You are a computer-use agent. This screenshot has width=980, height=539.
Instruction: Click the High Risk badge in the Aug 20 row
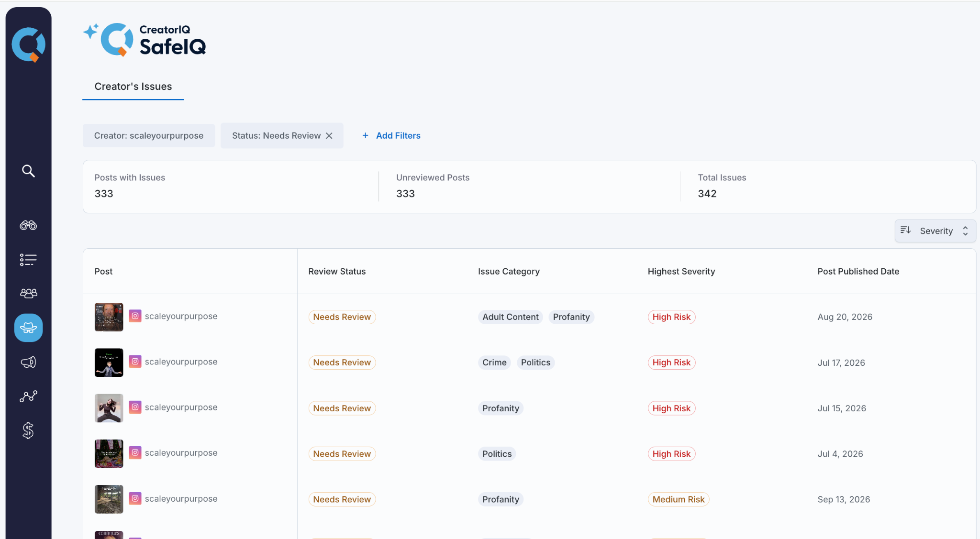click(x=671, y=317)
